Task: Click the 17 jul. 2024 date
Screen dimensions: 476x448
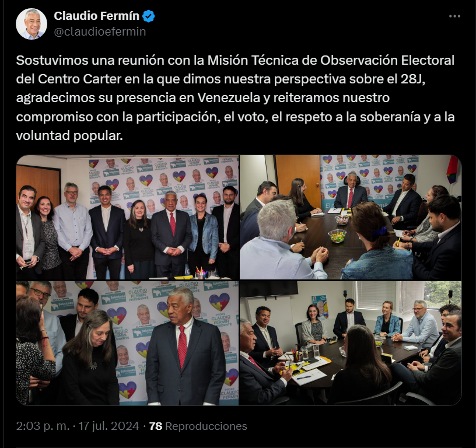Action: [x=109, y=426]
